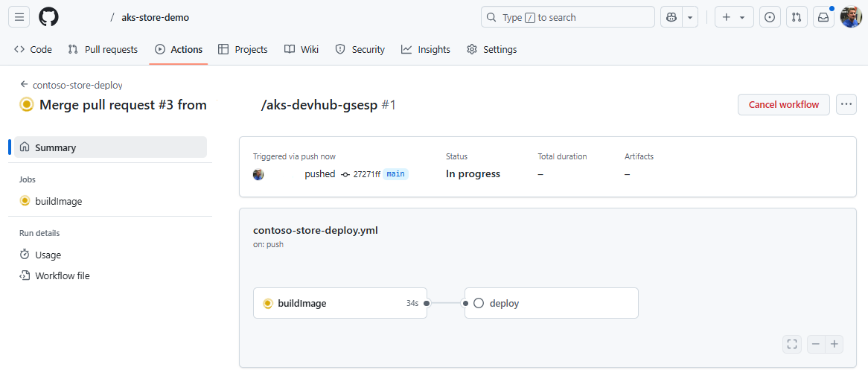Switch to the Wiki tab
868x373 pixels.
point(301,49)
